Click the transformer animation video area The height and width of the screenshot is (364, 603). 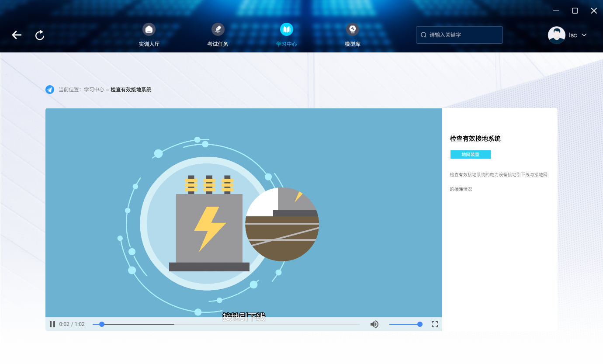coord(244,213)
